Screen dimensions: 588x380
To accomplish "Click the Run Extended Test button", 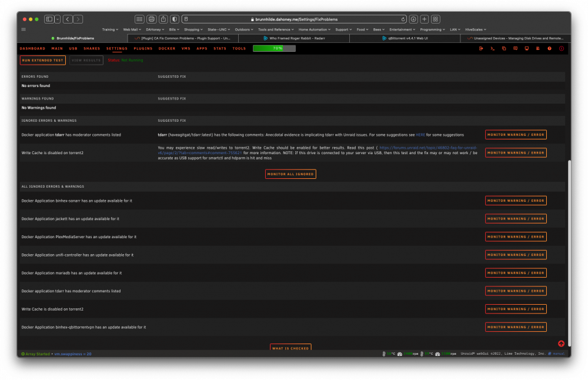I will [43, 60].
